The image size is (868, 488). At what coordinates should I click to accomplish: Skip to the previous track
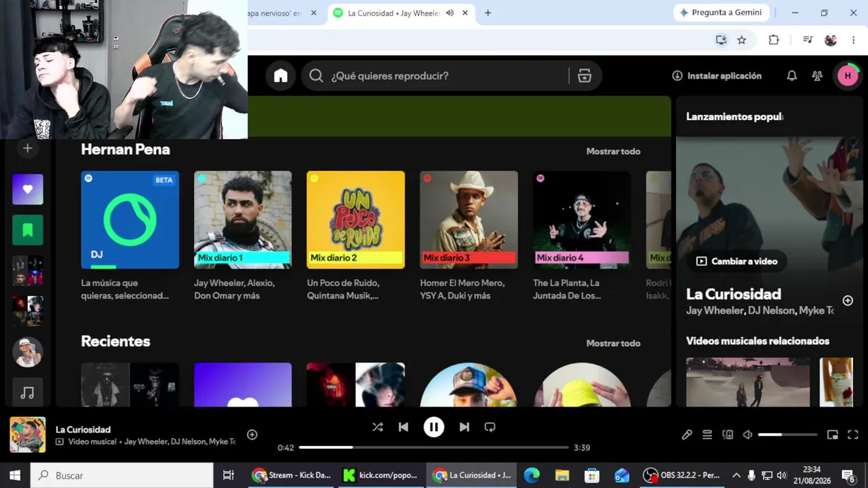point(403,427)
